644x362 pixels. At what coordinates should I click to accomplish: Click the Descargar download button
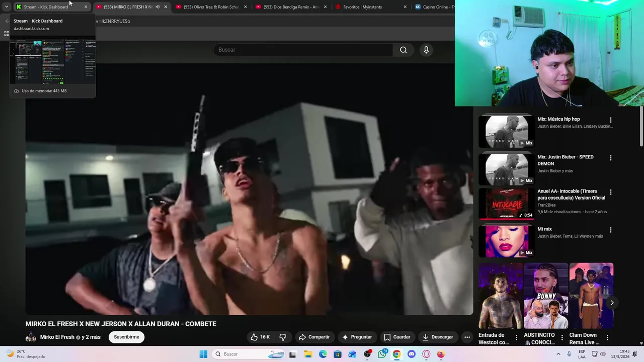point(438,337)
